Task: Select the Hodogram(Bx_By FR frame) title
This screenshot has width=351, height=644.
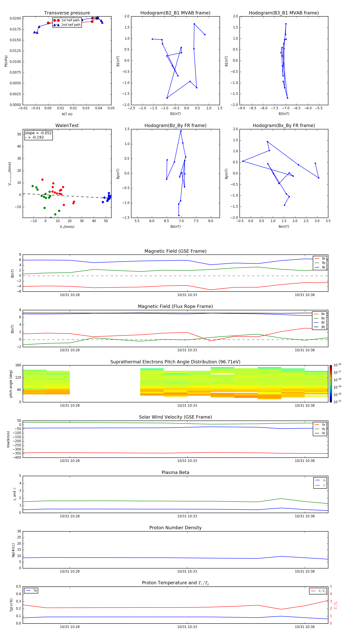Action: (x=284, y=125)
